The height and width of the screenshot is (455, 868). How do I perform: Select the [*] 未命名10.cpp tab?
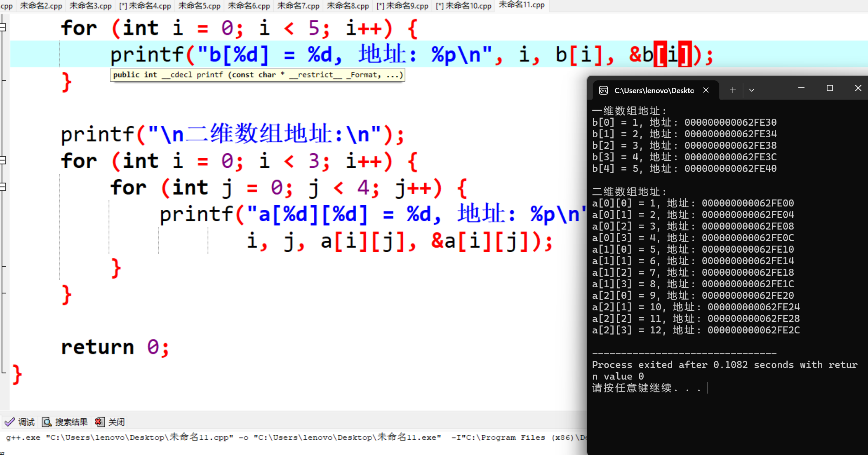[x=463, y=6]
